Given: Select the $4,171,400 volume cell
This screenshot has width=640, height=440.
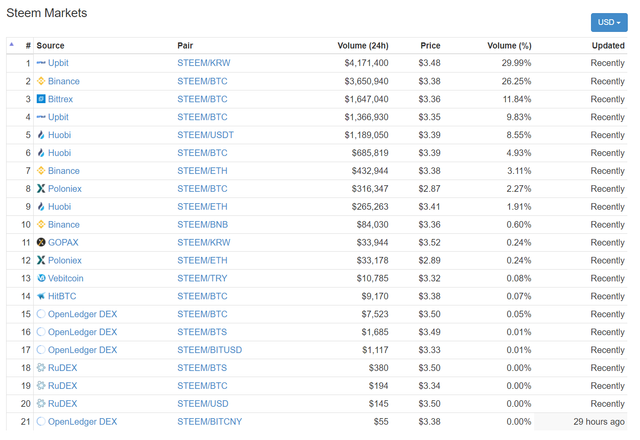Looking at the screenshot, I should coord(366,63).
